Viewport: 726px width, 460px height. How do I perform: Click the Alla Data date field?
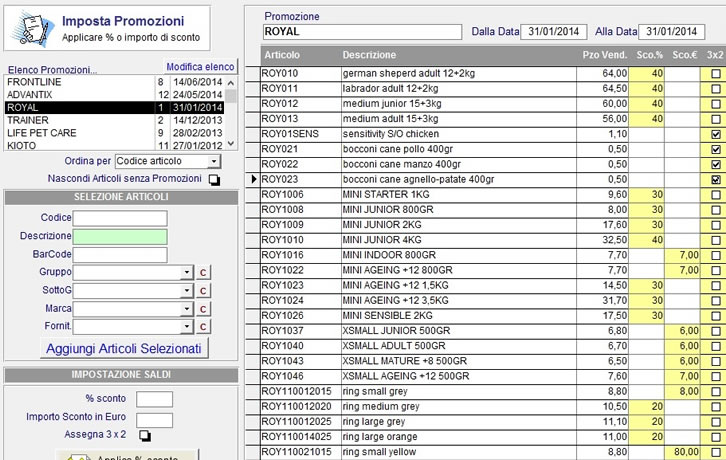pos(671,32)
